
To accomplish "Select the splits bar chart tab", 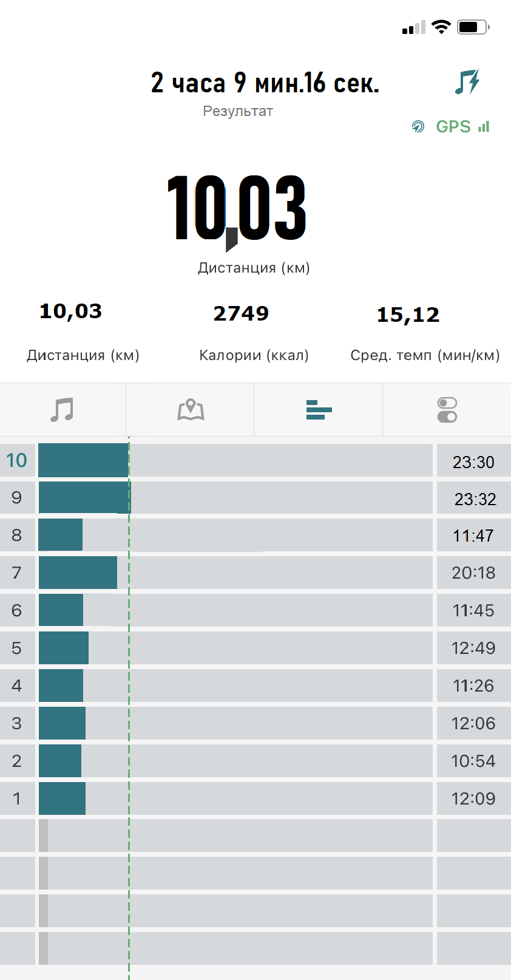I will click(319, 410).
